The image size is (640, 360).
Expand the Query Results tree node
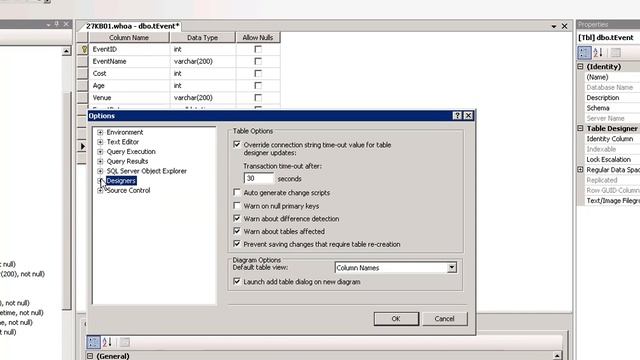(100, 161)
